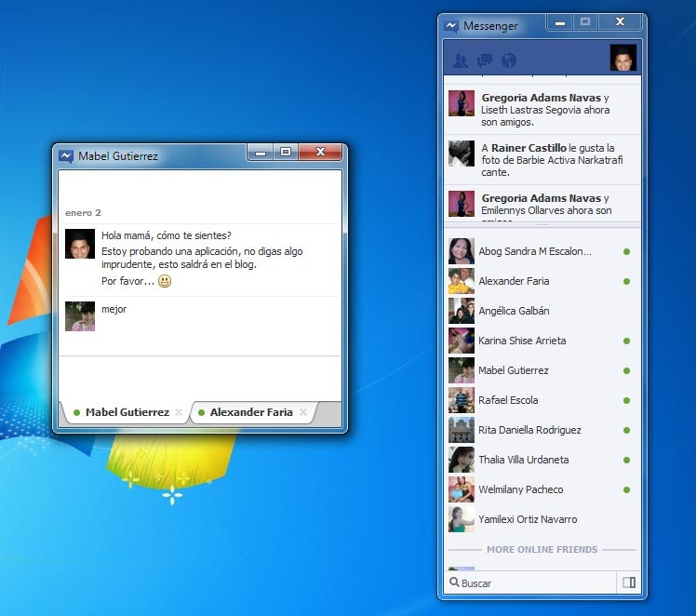
Task: Open notifications globe icon in Messenger
Action: [509, 60]
